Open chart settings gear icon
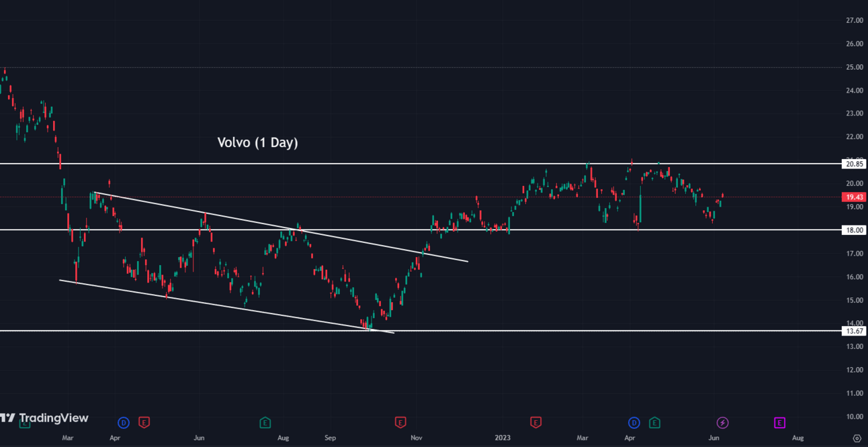Image resolution: width=868 pixels, height=447 pixels. [857, 438]
